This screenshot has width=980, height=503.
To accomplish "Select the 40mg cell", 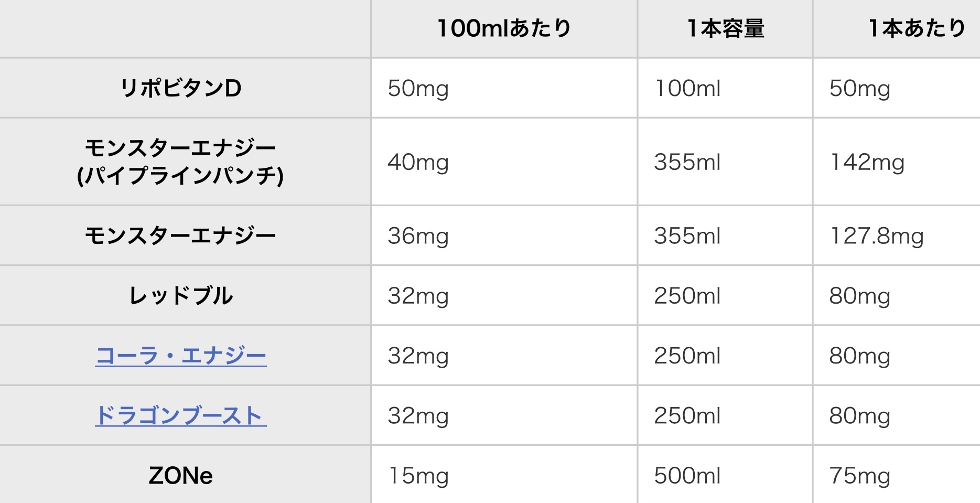I will [x=418, y=162].
